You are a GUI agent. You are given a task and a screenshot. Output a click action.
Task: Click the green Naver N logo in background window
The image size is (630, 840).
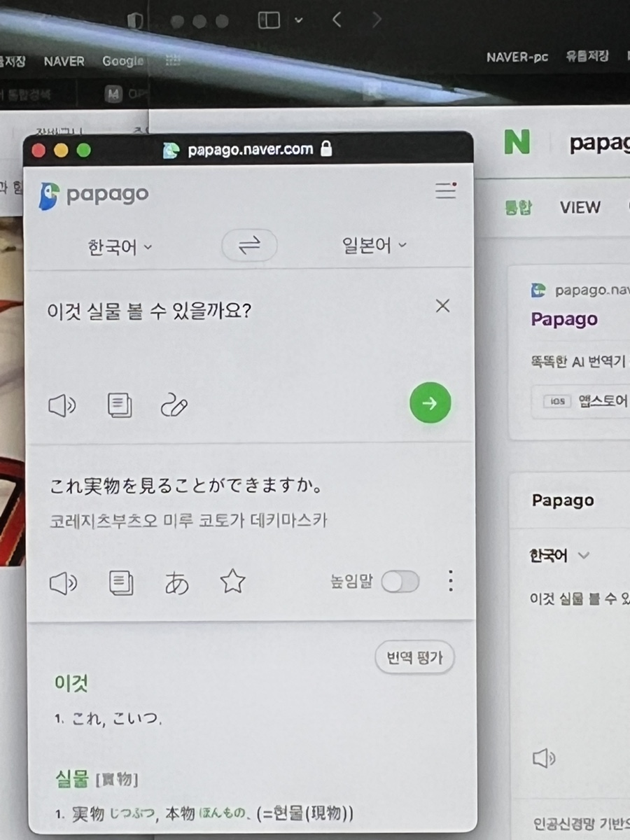(517, 142)
